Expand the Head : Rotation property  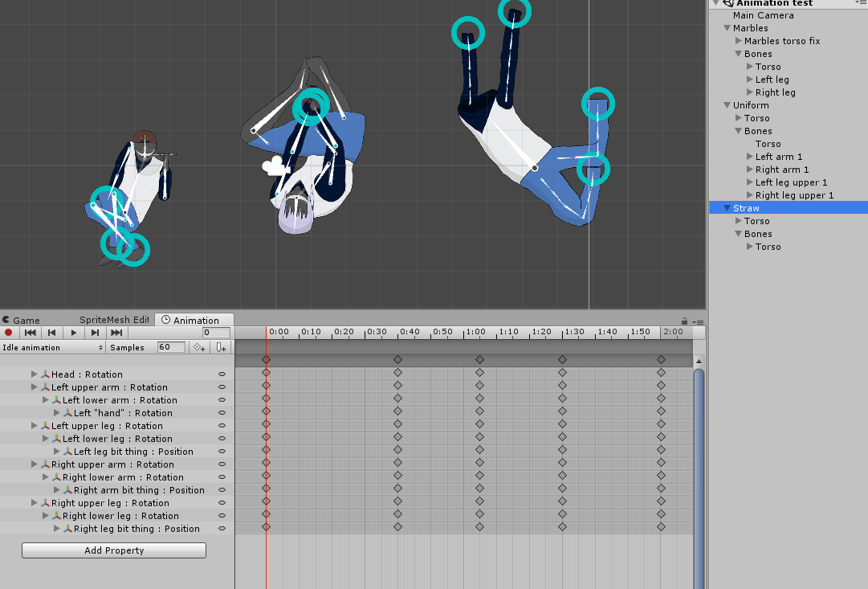(x=35, y=374)
